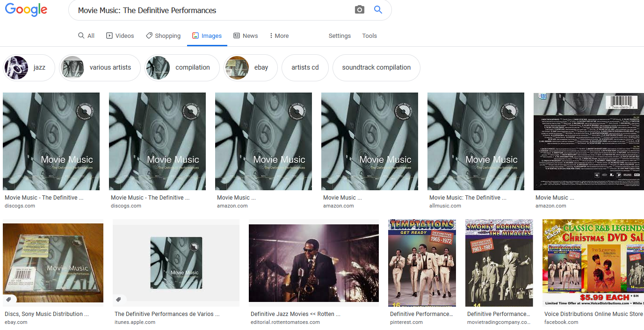Viewport: 644px width, 330px height.
Task: Select the compilation suggestion chip
Action: [x=182, y=67]
